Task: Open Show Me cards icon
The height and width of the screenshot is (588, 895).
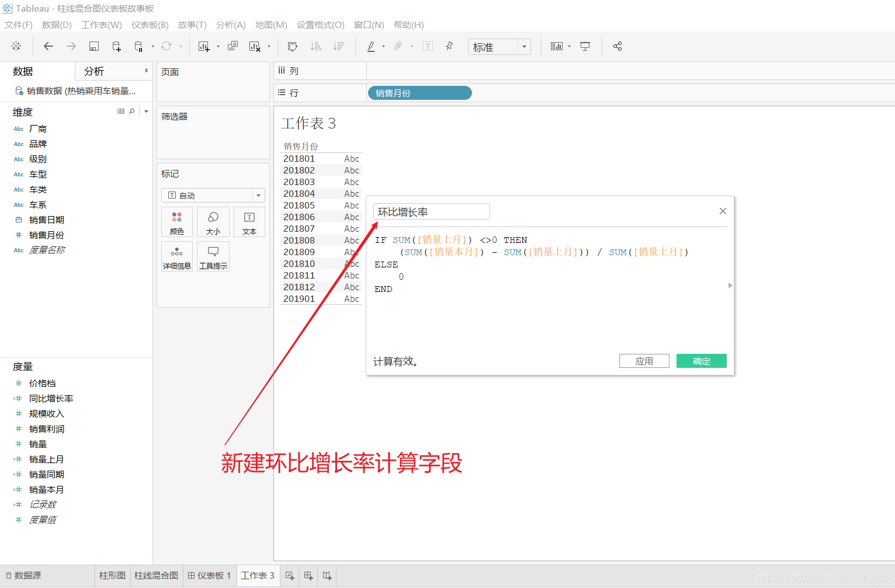Action: tap(557, 46)
